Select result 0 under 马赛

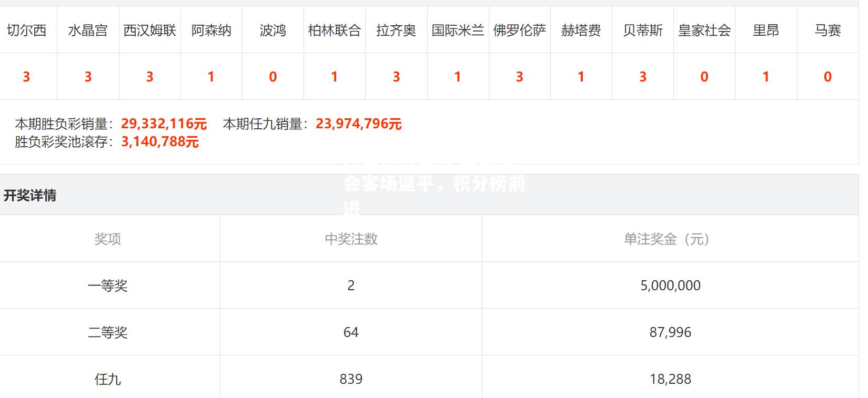click(x=827, y=77)
